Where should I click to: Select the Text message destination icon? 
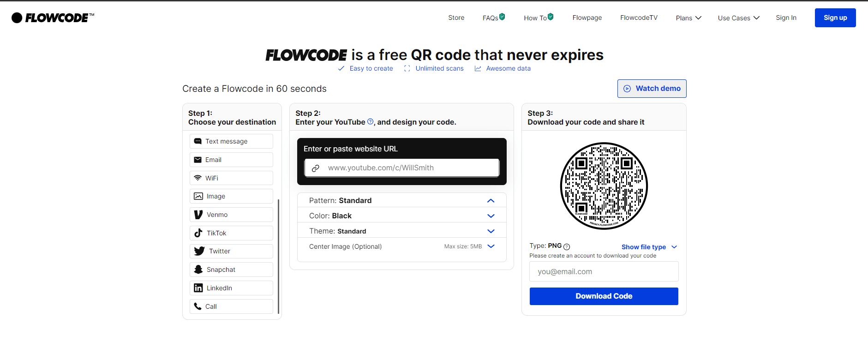[x=198, y=141]
